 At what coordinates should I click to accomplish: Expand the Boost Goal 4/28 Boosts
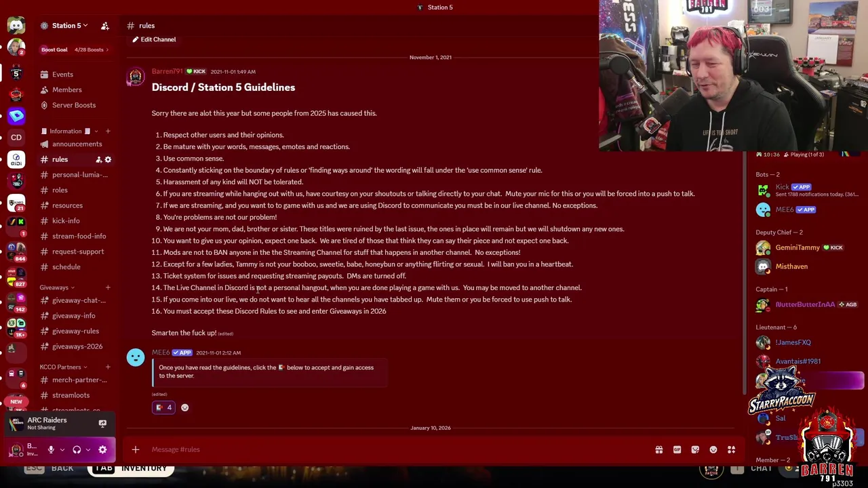coord(75,49)
